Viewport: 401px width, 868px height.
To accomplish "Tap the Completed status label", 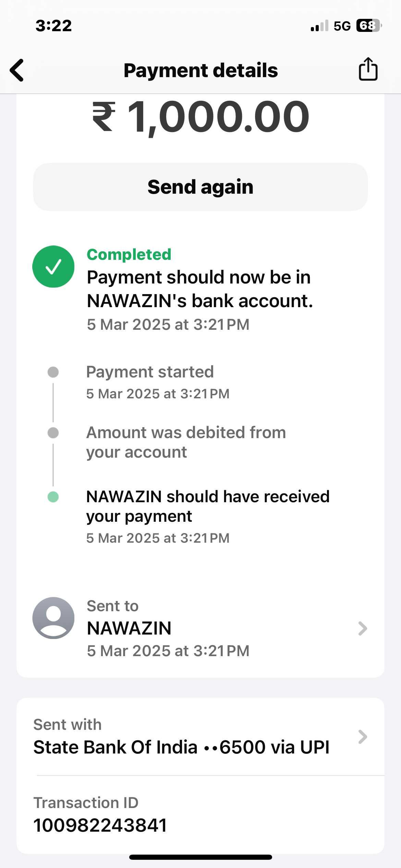I will 129,254.
